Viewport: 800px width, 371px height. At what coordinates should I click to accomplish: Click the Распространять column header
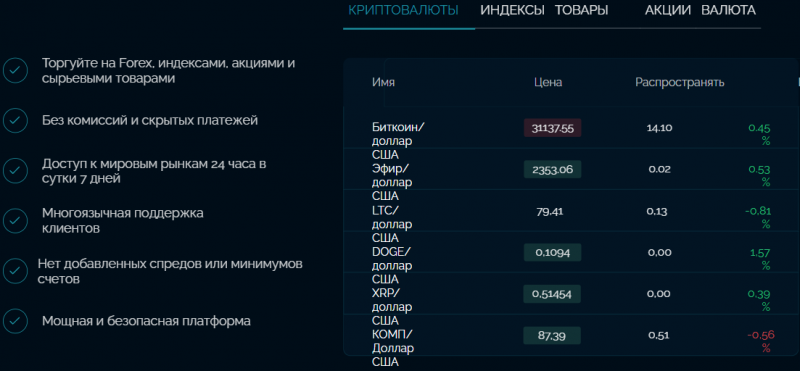click(680, 82)
